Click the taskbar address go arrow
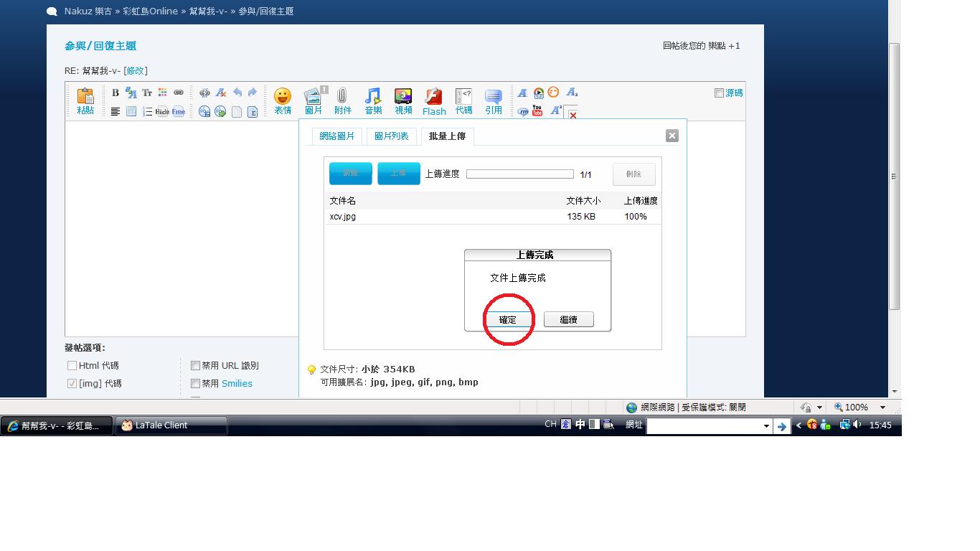 point(782,426)
